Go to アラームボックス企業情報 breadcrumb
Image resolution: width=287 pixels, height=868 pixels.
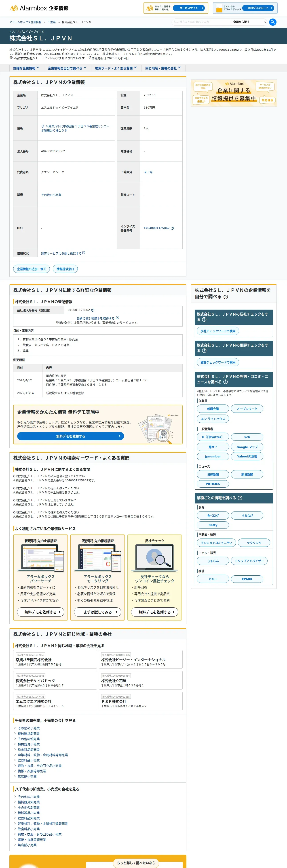(25, 22)
